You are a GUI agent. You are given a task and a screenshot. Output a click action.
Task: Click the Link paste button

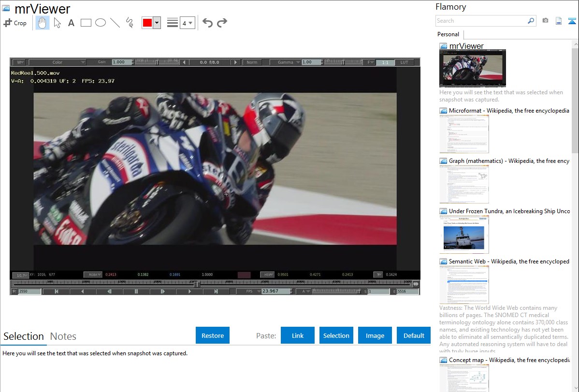(x=298, y=335)
